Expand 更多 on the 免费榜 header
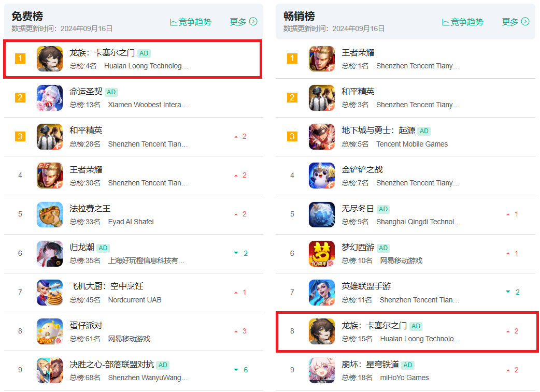Image resolution: width=540 pixels, height=392 pixels. coord(244,22)
